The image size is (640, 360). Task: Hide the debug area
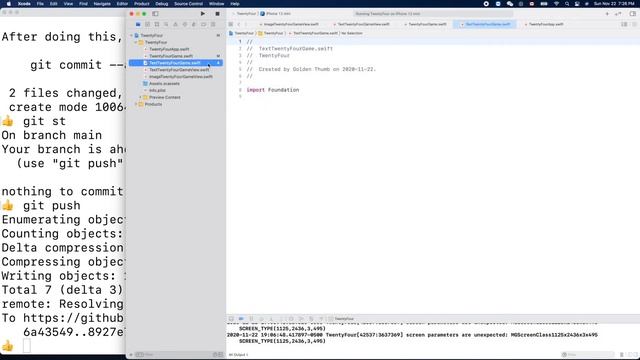(x=231, y=319)
